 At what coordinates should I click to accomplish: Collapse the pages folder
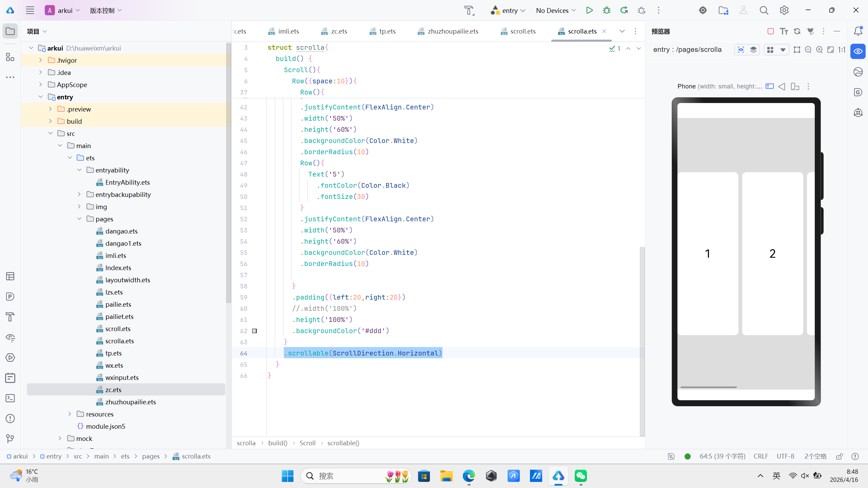79,219
